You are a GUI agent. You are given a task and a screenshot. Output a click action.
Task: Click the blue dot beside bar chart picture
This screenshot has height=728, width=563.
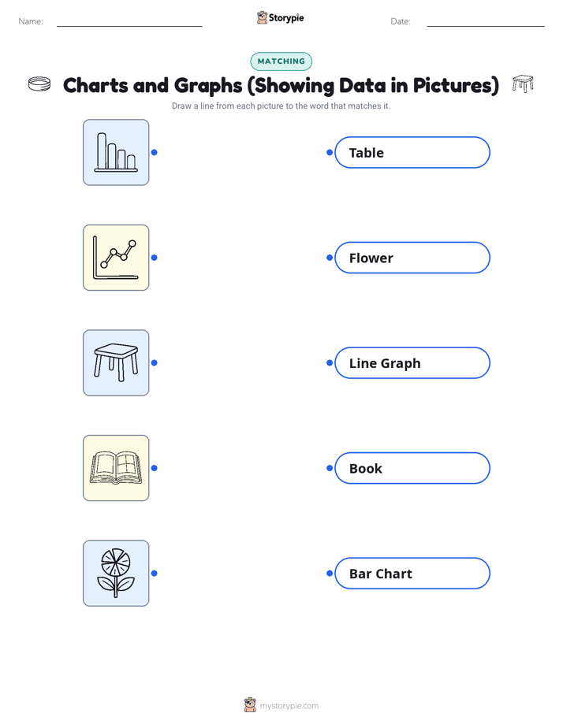tap(155, 152)
